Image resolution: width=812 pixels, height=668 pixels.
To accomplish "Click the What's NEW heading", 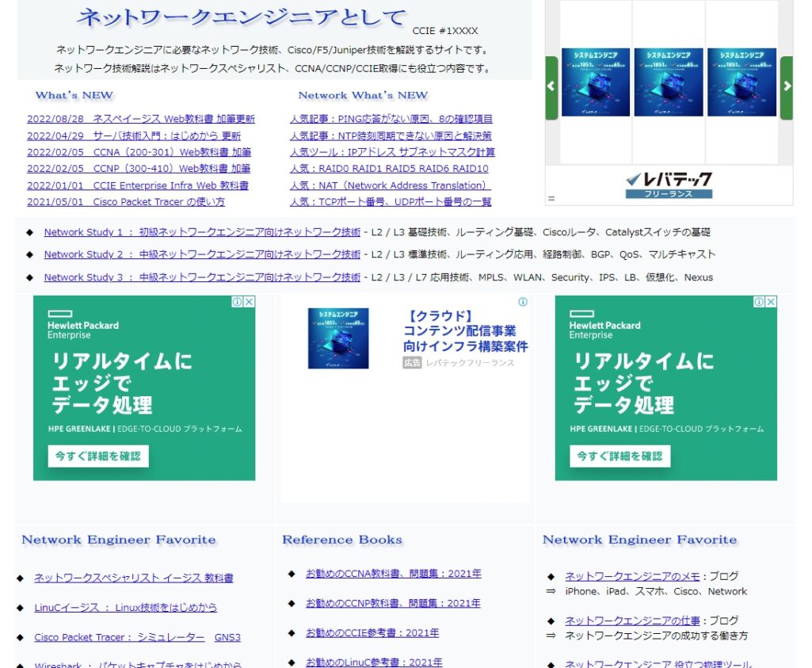I will point(74,96).
